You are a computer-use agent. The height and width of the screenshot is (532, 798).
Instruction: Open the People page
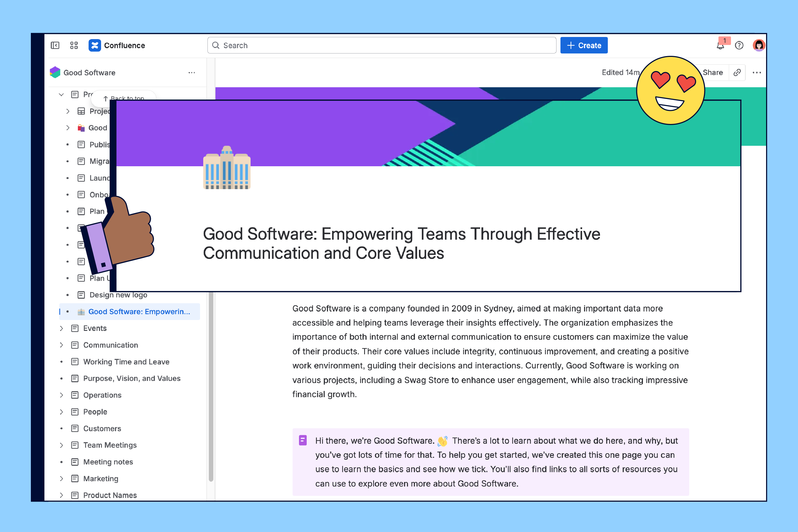coord(95,412)
